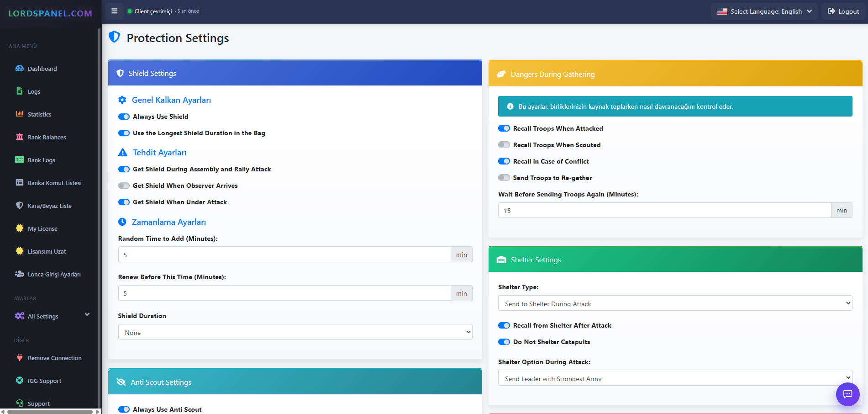This screenshot has height=414, width=868.
Task: Click the Logout button
Action: pyautogui.click(x=843, y=11)
